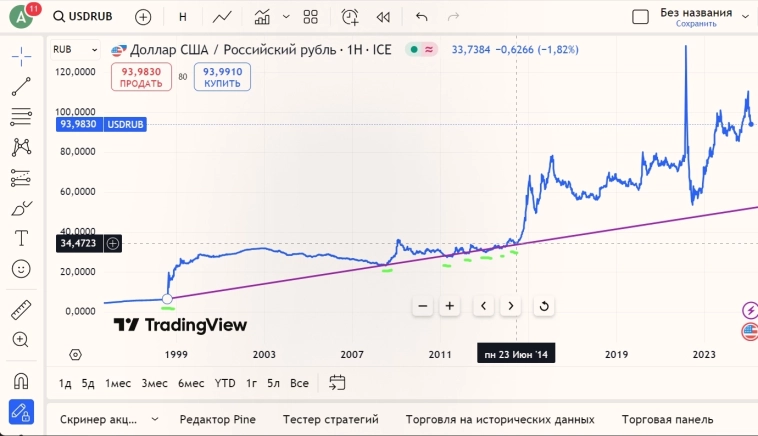This screenshot has width=758, height=436.
Task: Click red ПРОДАТЬ sell button
Action: click(x=141, y=77)
